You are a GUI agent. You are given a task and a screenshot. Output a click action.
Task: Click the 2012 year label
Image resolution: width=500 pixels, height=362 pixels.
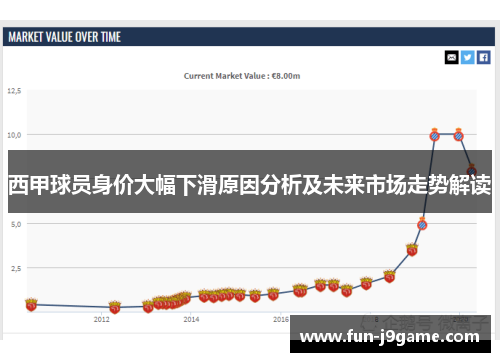point(102,319)
